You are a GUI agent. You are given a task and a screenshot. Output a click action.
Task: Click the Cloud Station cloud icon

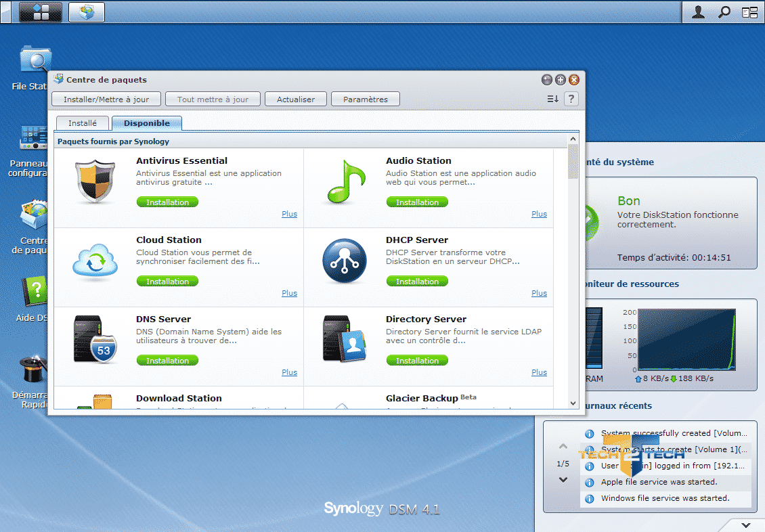pos(95,261)
